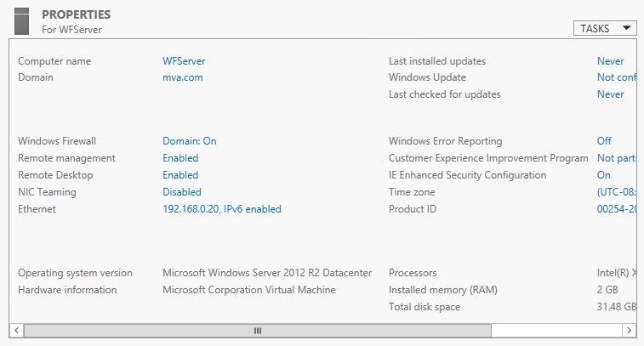Click the horizontal scrollbar left arrow
Image resolution: width=644 pixels, height=346 pixels.
pos(14,330)
